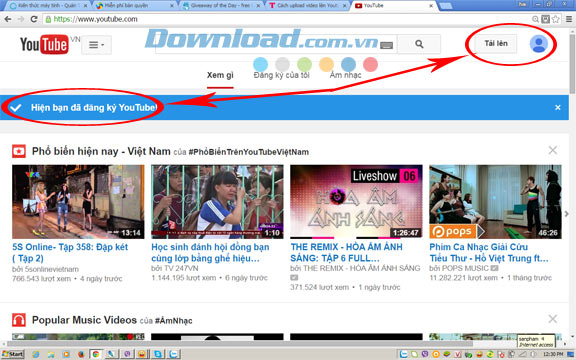Select the Đăng ký của tôi tab
The width and height of the screenshot is (576, 360).
click(281, 75)
